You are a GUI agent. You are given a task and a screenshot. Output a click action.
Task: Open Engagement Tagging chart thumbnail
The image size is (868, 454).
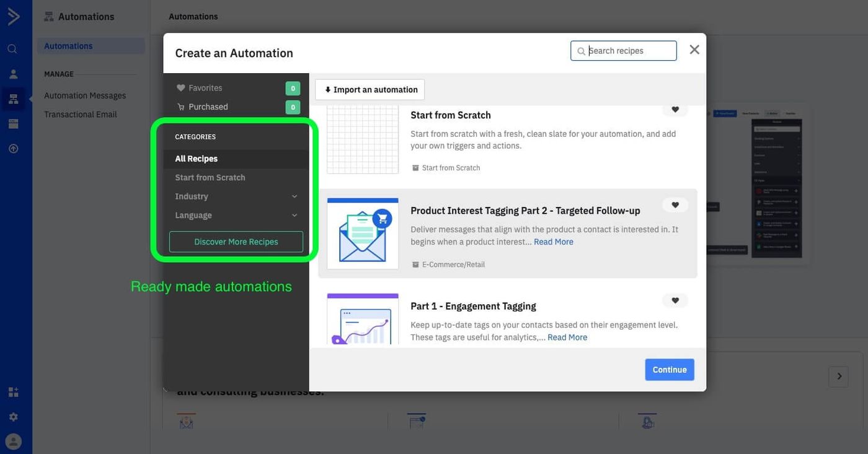363,319
